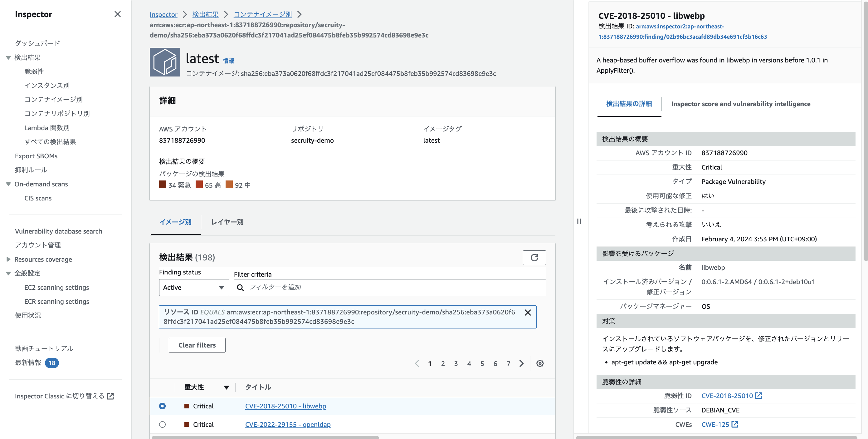Collapse the 検出結果 navigation section
Screen dimensions: 868x439
click(8, 58)
